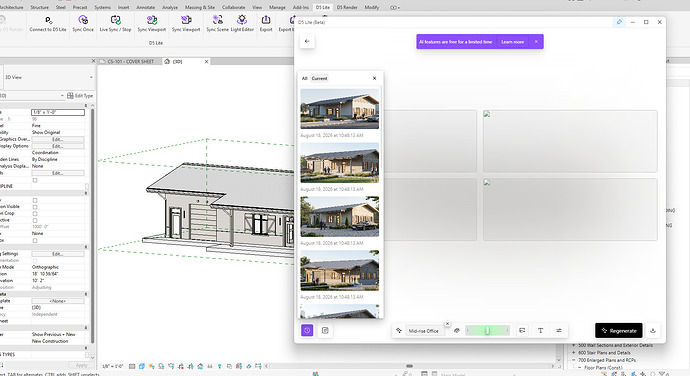The image size is (690, 376).
Task: Close the {3D} view tab
Action: 206,62
